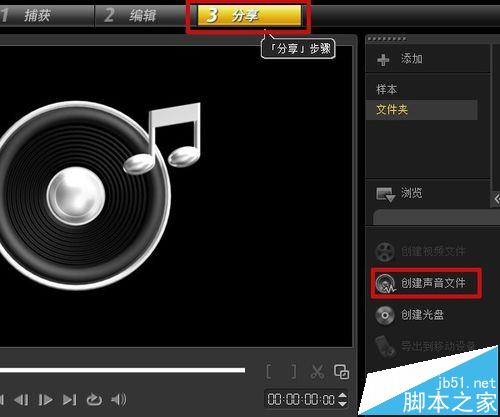The height and width of the screenshot is (417, 500).
Task: Click the disc icon for 创建光盘
Action: [385, 315]
